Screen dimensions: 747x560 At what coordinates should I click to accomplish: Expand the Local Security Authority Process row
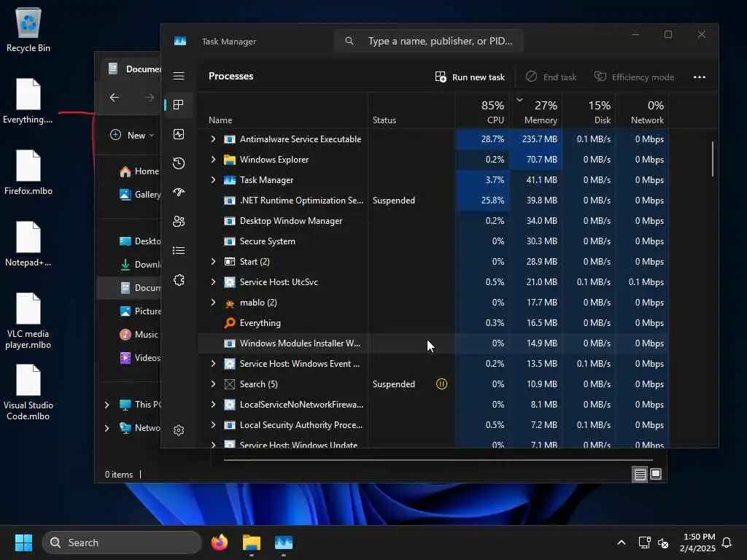tap(214, 425)
